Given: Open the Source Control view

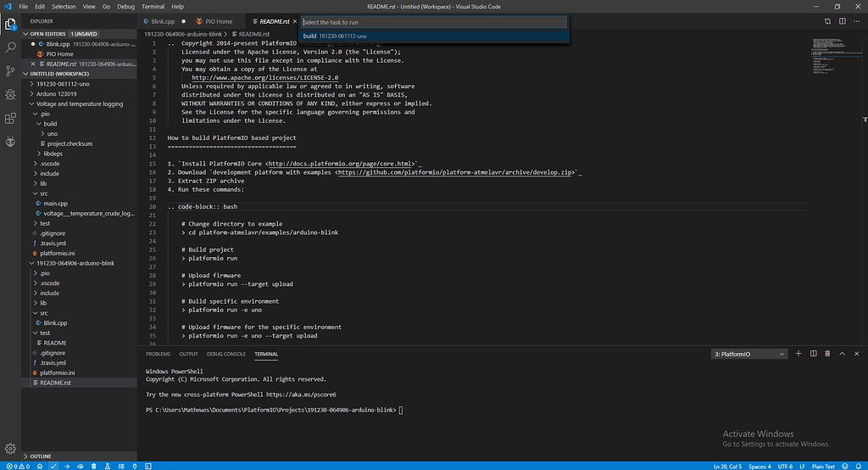Looking at the screenshot, I should (10, 71).
